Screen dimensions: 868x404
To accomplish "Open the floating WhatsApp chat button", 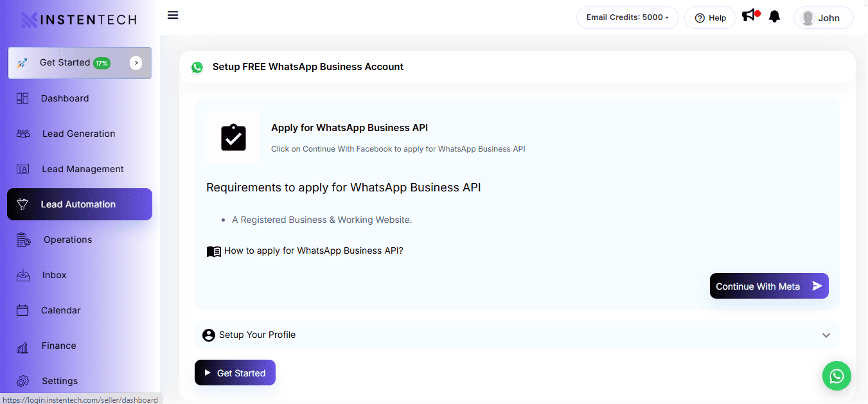I will [837, 376].
